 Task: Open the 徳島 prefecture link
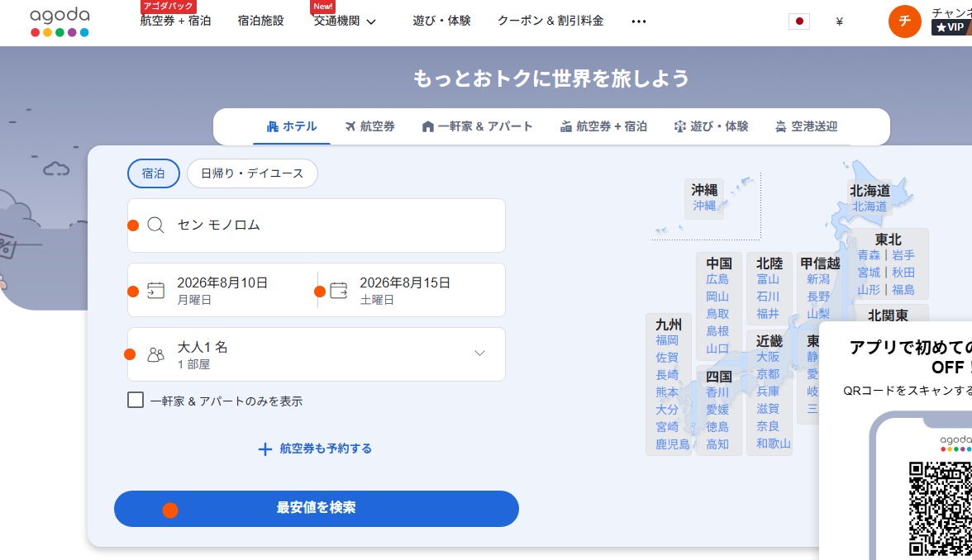coord(717,428)
